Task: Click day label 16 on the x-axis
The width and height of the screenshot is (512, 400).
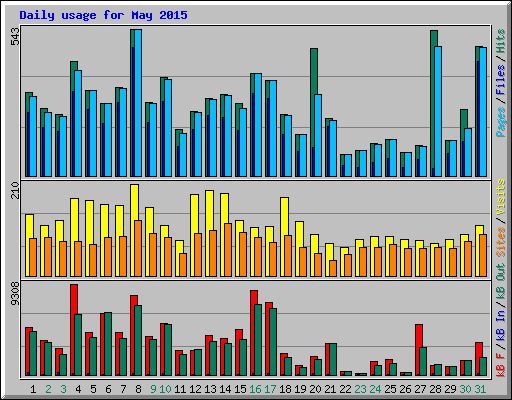Action: point(255,389)
